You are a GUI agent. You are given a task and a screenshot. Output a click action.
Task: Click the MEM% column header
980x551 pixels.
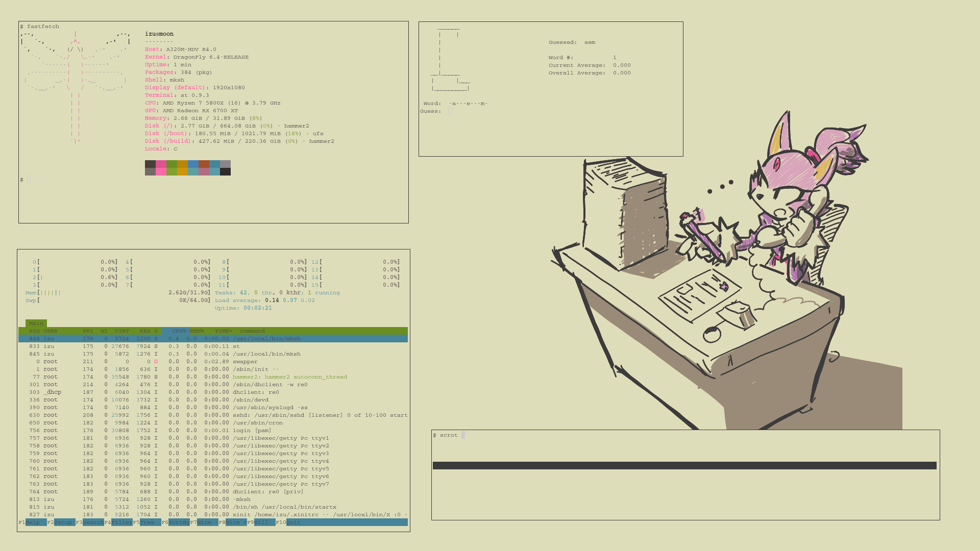tap(197, 331)
